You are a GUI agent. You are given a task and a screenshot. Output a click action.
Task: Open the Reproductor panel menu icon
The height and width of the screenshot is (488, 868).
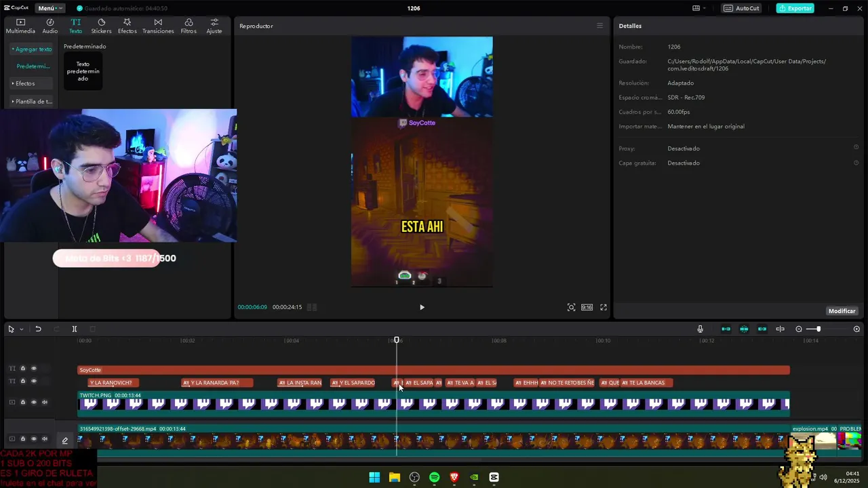pos(599,26)
